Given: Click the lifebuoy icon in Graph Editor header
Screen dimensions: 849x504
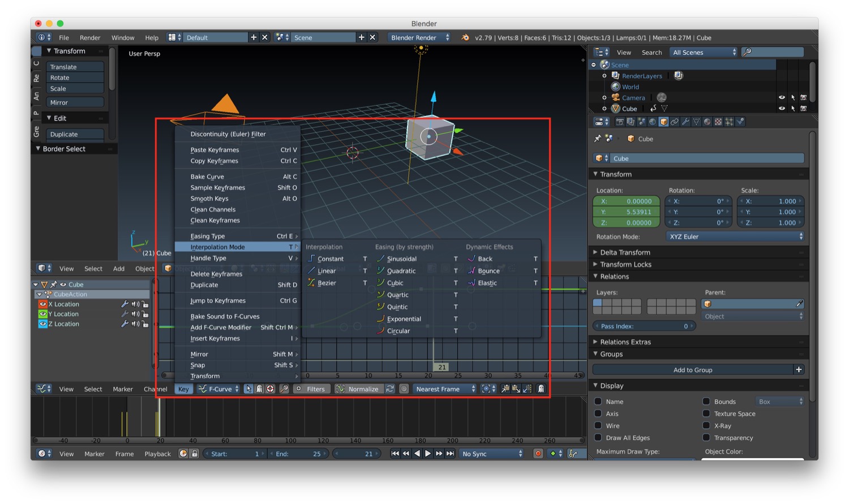Looking at the screenshot, I should click(x=271, y=389).
